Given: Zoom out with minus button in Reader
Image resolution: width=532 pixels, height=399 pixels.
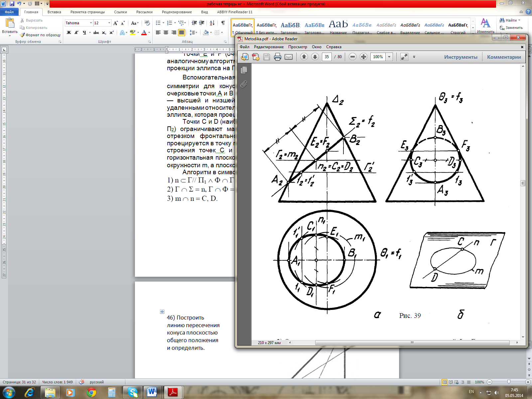Looking at the screenshot, I should click(x=353, y=57).
